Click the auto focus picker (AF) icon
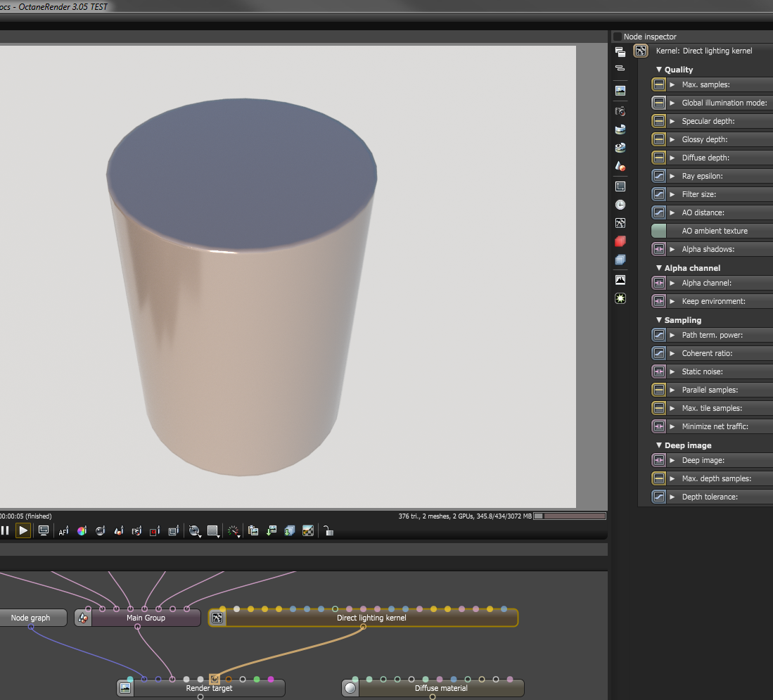Screen dimensions: 773x700 tap(63, 530)
